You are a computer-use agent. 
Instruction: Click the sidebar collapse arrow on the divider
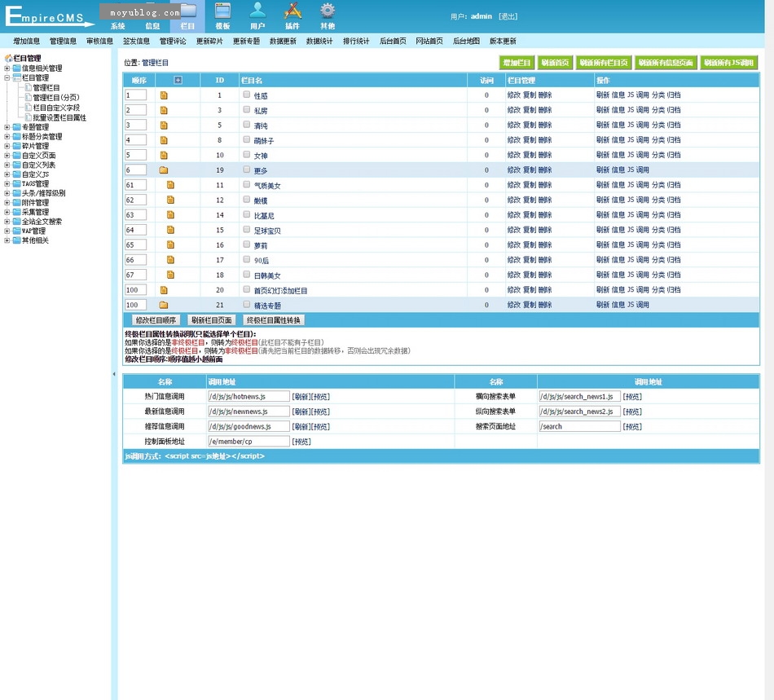pyautogui.click(x=114, y=374)
